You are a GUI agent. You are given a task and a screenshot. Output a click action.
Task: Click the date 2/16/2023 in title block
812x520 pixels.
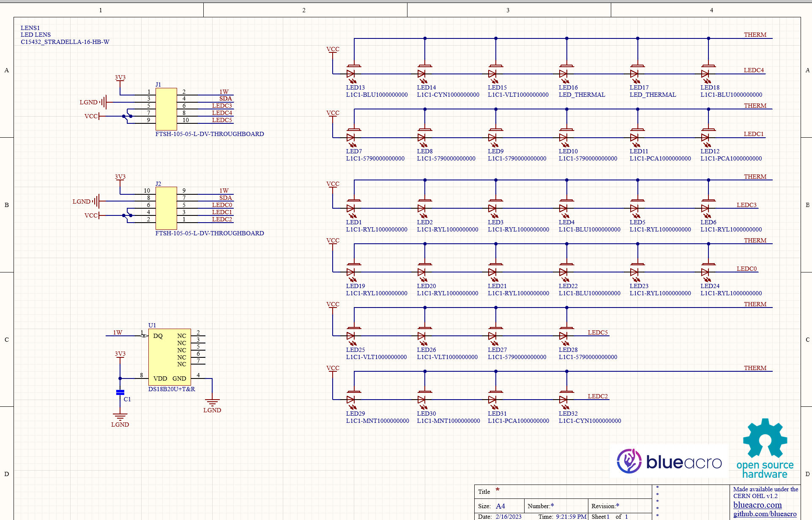(509, 517)
